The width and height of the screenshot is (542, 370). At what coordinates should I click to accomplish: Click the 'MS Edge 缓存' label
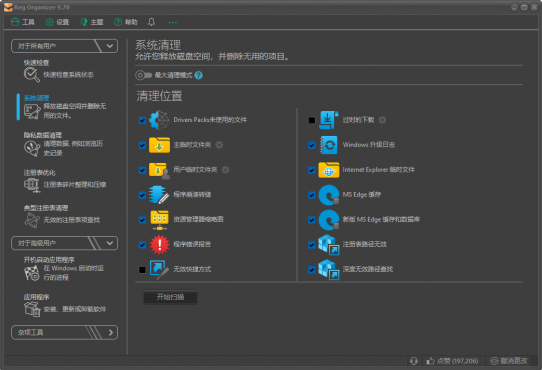362,195
